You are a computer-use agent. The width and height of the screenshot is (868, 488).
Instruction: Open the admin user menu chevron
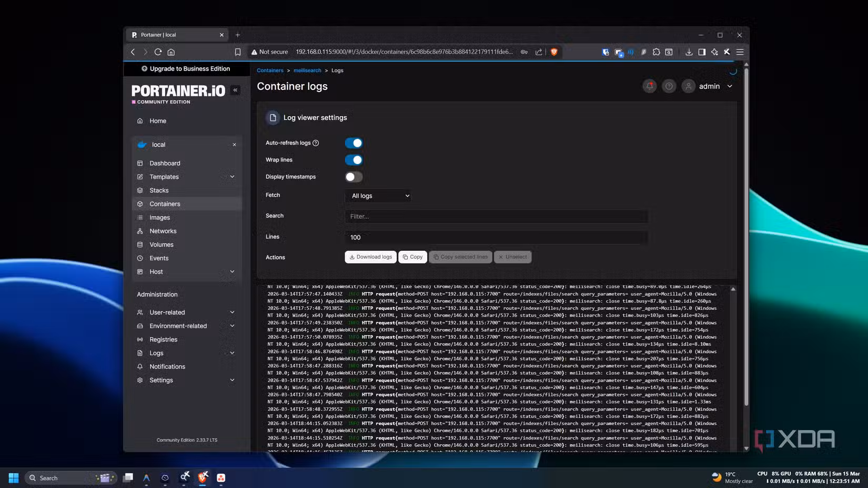(x=730, y=86)
